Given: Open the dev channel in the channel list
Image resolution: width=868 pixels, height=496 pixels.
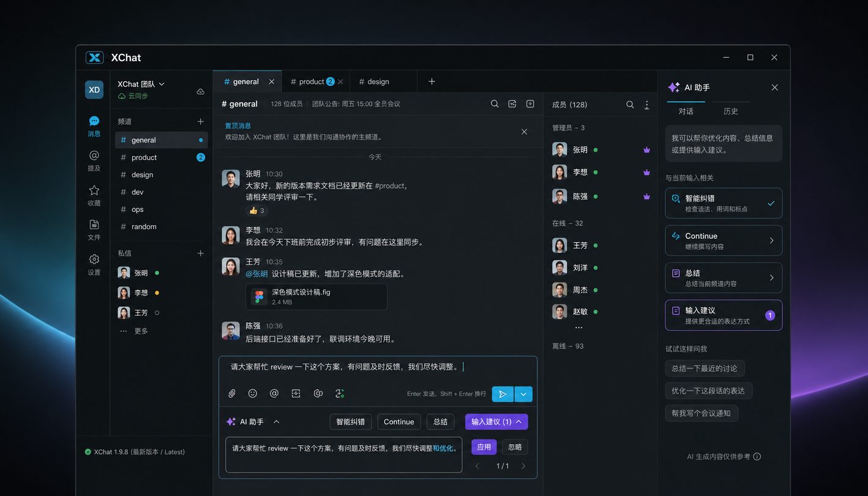Looking at the screenshot, I should point(162,192).
